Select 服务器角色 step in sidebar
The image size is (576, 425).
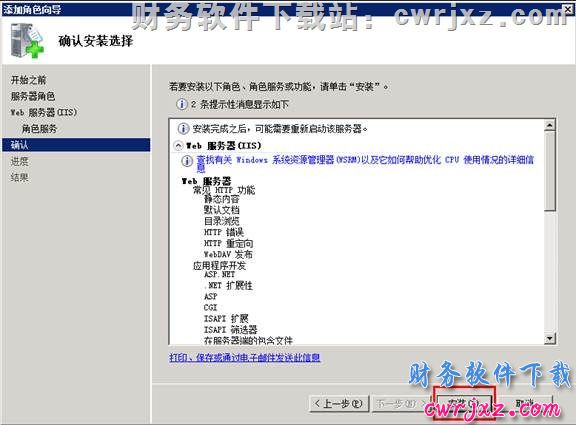pos(33,96)
